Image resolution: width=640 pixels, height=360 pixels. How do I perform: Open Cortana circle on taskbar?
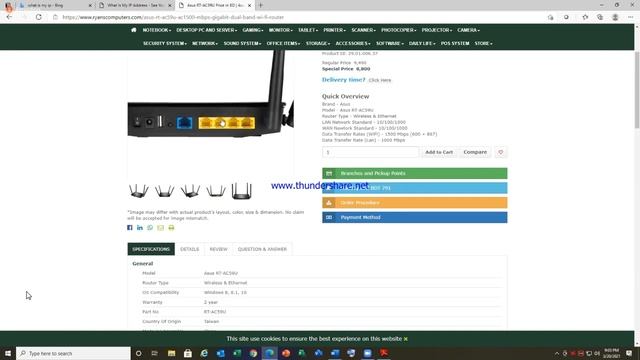[x=138, y=353]
